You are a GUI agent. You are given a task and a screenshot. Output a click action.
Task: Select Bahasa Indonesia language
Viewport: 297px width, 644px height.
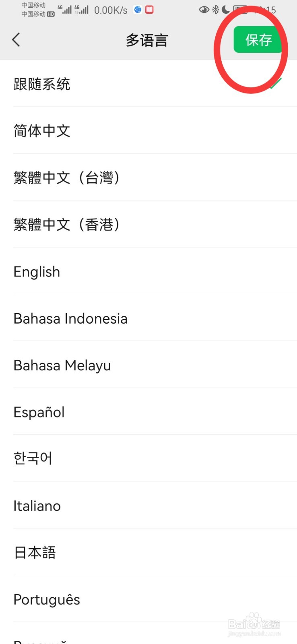click(148, 318)
